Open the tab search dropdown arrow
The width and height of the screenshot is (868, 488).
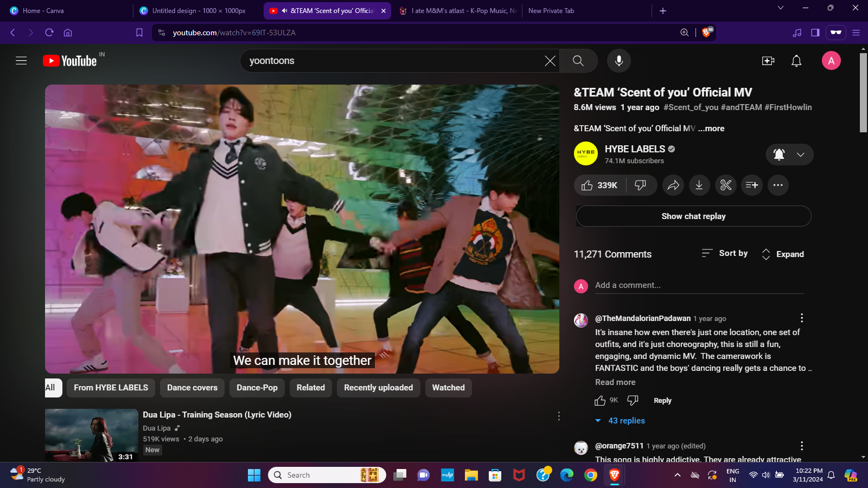coord(781,8)
